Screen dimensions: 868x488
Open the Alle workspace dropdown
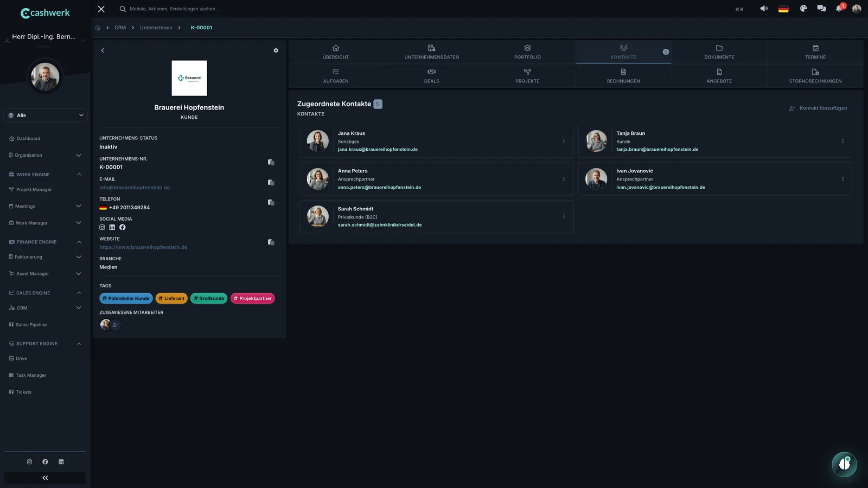[46, 115]
